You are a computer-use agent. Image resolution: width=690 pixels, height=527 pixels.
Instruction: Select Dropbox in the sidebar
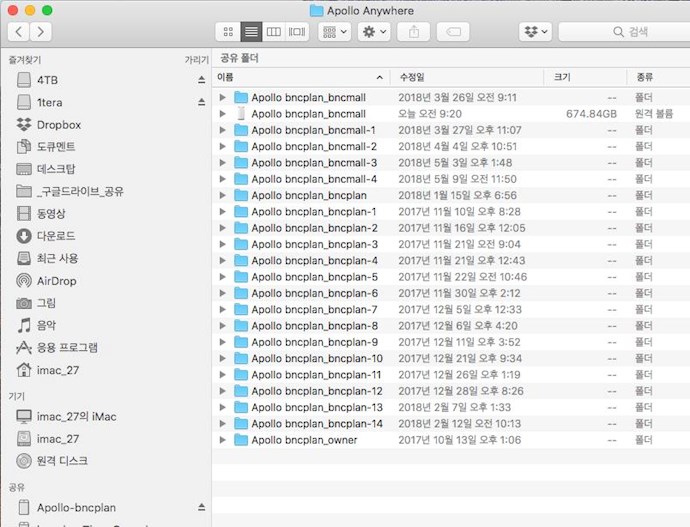pyautogui.click(x=58, y=125)
